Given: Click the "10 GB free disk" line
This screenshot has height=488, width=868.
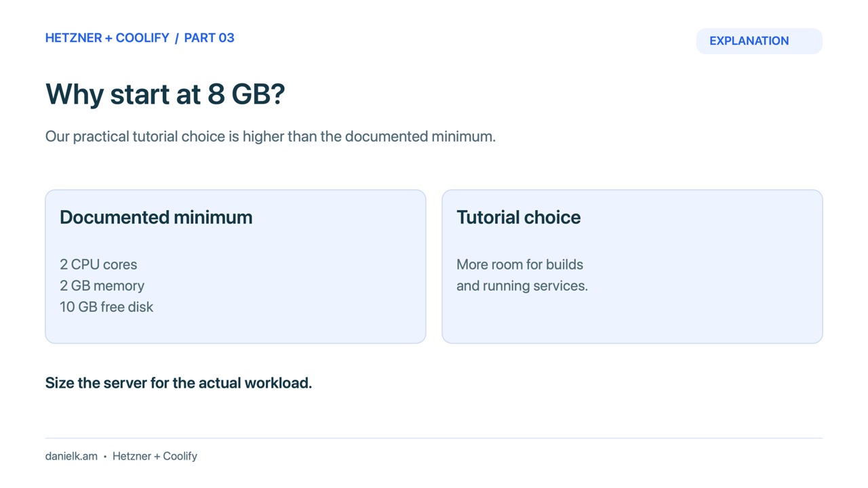Looking at the screenshot, I should pos(106,306).
